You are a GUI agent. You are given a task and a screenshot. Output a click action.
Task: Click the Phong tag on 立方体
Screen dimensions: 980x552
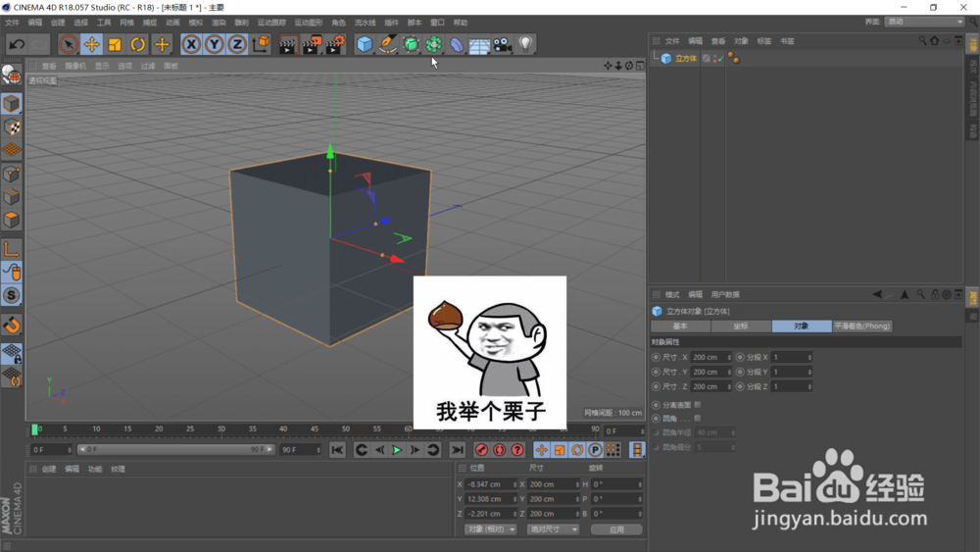click(x=734, y=59)
